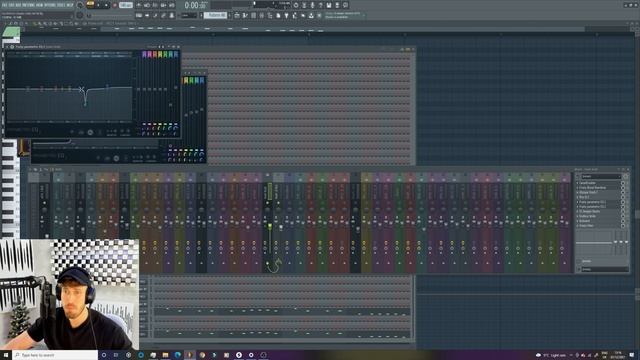Open mixer audio input selector dropdown
The image size is (640, 360).
click(x=604, y=261)
